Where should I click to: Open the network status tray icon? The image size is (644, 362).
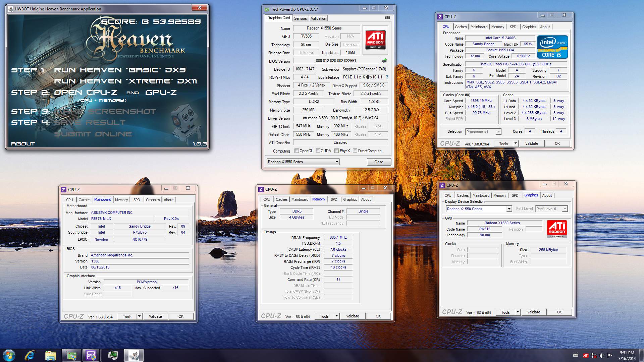click(x=594, y=356)
